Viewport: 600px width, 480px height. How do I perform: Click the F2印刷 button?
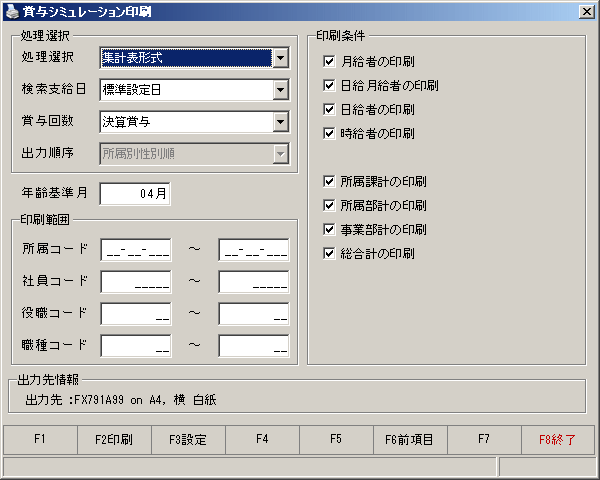click(114, 439)
